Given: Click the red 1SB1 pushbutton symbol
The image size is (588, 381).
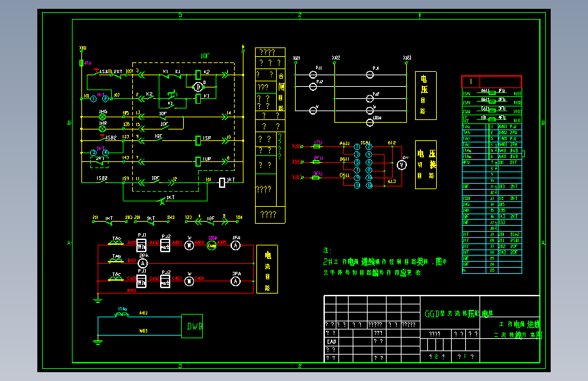Looking at the screenshot, I should (97, 72).
